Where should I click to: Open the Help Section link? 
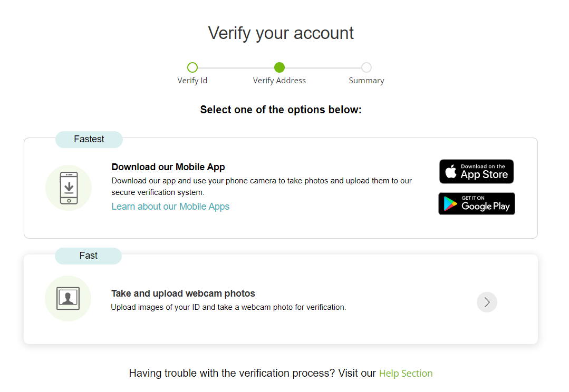tap(406, 373)
